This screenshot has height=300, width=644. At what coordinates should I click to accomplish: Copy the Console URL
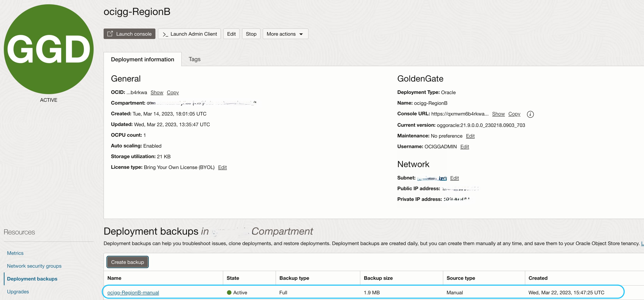point(514,114)
